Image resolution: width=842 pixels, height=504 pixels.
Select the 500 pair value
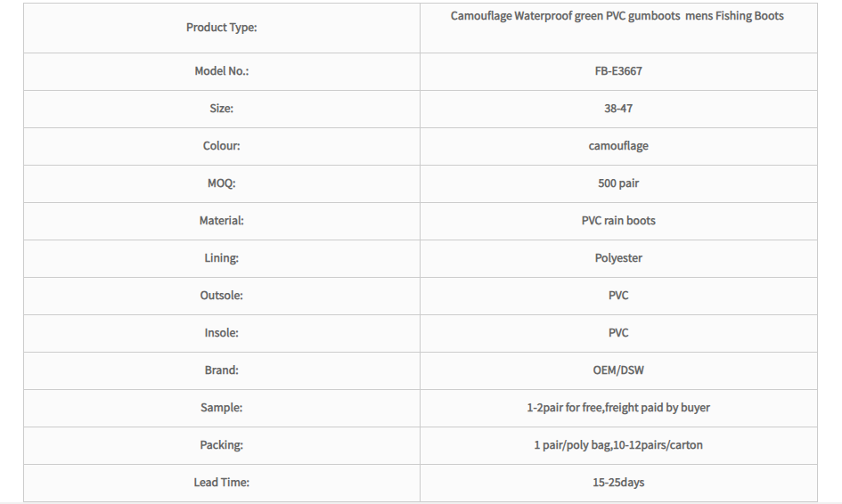pyautogui.click(x=618, y=183)
